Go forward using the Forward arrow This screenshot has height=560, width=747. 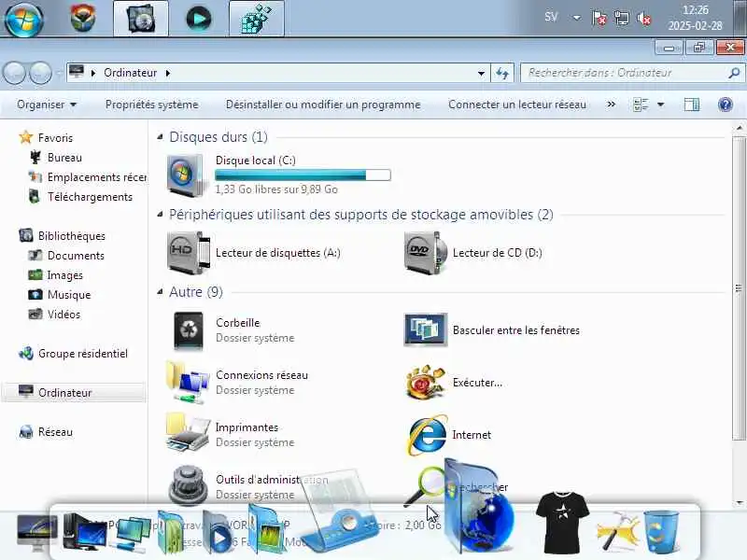click(40, 73)
